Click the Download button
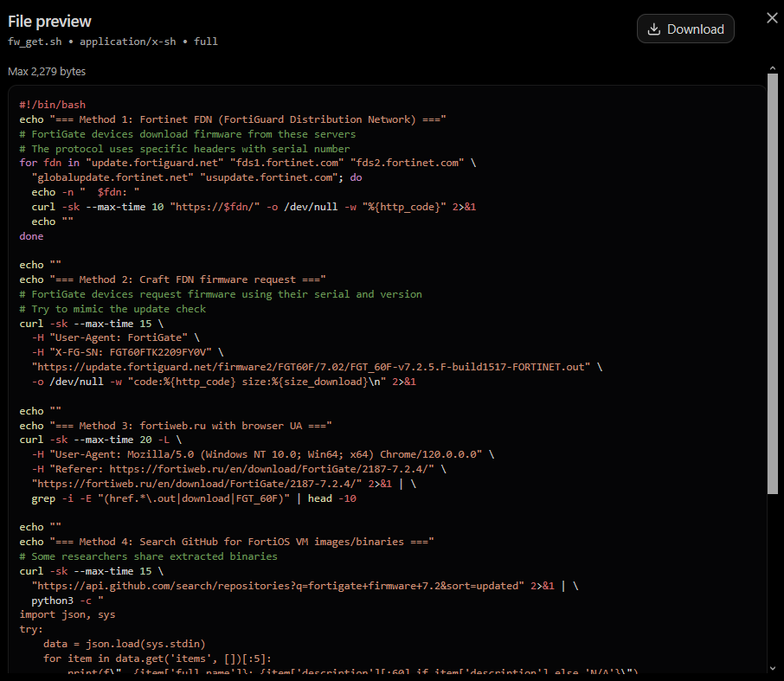 (685, 29)
